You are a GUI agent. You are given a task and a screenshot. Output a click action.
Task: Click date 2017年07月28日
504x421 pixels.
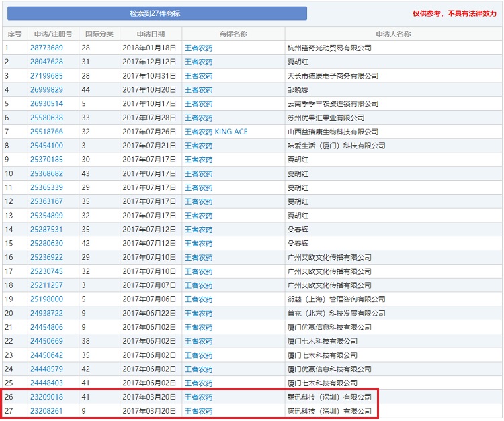point(149,118)
